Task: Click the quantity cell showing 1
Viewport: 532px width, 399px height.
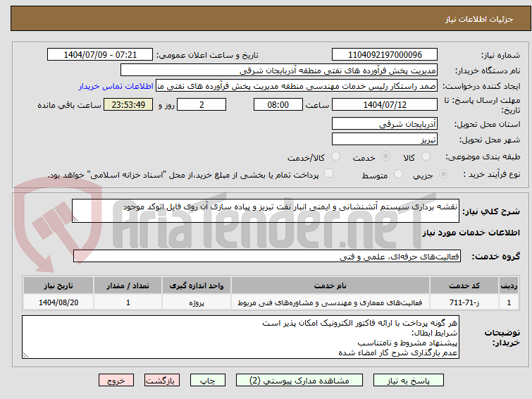Action: point(128,302)
